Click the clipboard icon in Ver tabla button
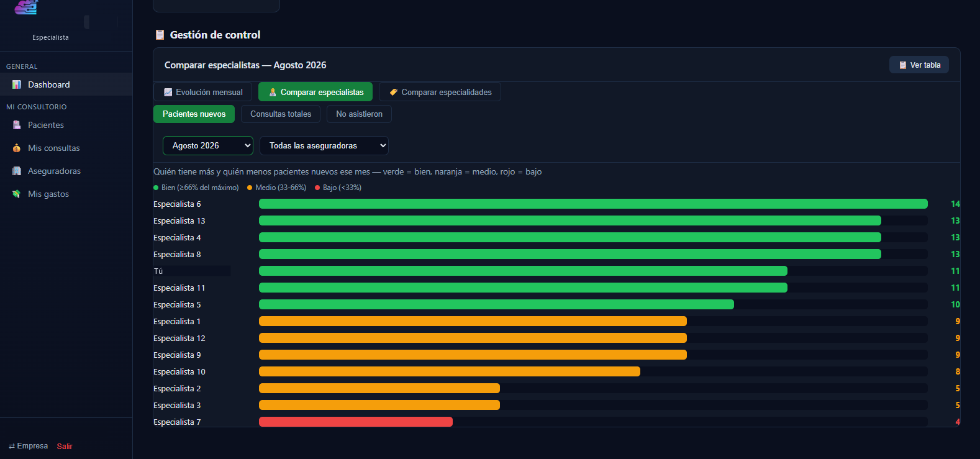 pyautogui.click(x=903, y=65)
